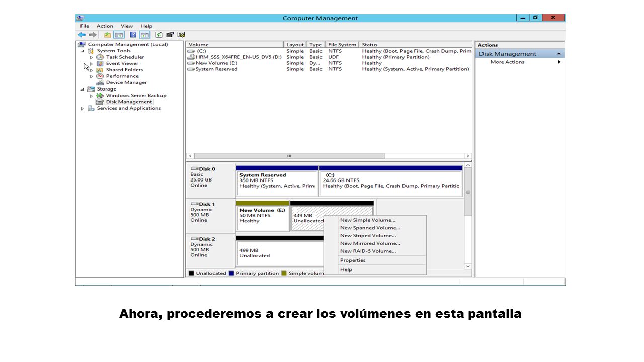Click the System Tools icon in the tree

tap(91, 51)
